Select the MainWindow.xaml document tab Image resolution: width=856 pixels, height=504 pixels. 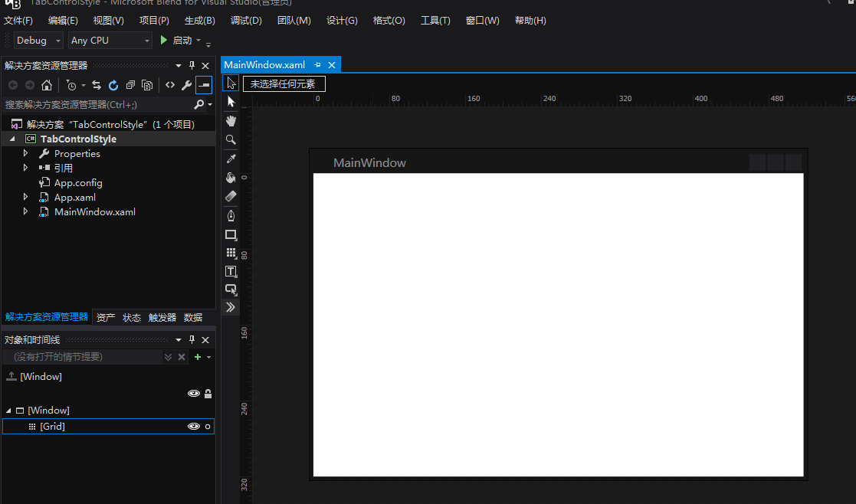coord(264,65)
